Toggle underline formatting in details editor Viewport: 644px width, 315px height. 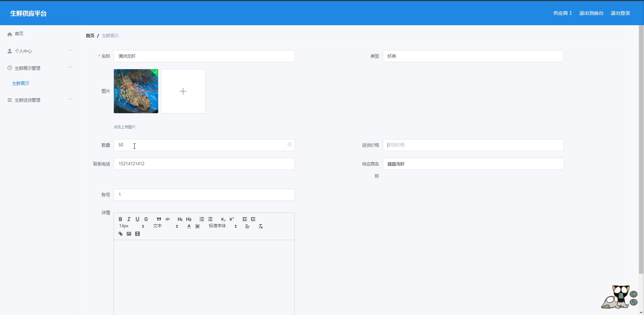coord(137,219)
